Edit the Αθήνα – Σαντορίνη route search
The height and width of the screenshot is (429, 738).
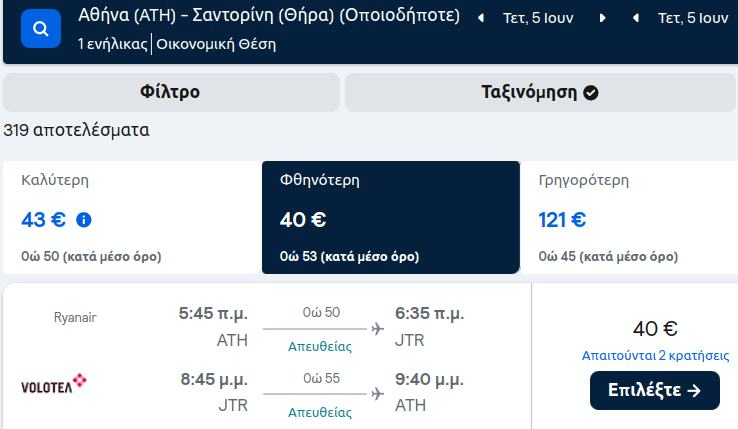pyautogui.click(x=269, y=16)
